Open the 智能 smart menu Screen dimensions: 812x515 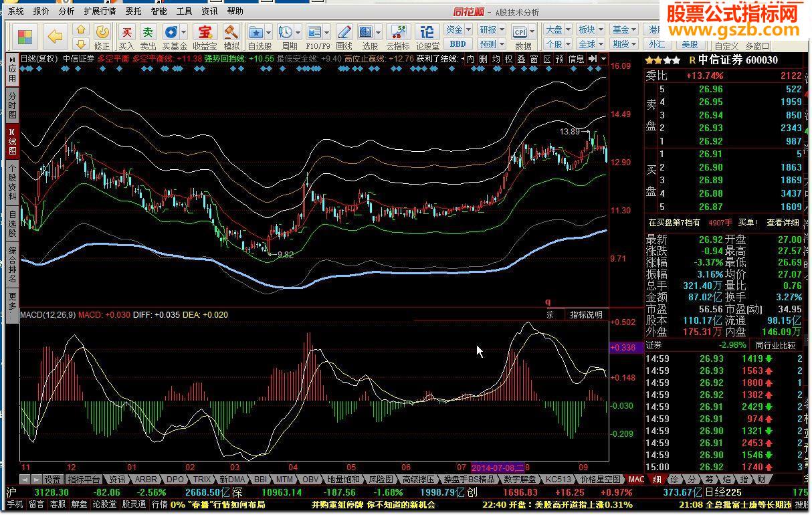point(159,11)
